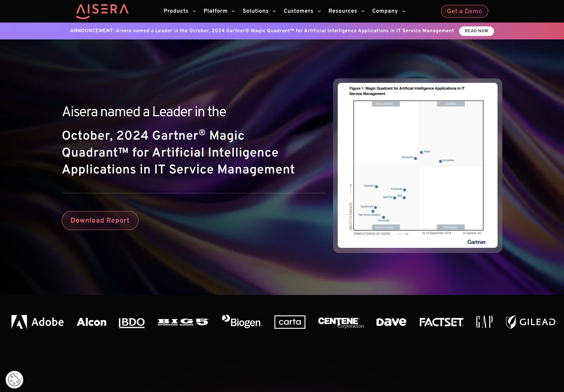Click the Centene Corporation logo
Viewport: 564px width, 392px height.
[x=341, y=323]
